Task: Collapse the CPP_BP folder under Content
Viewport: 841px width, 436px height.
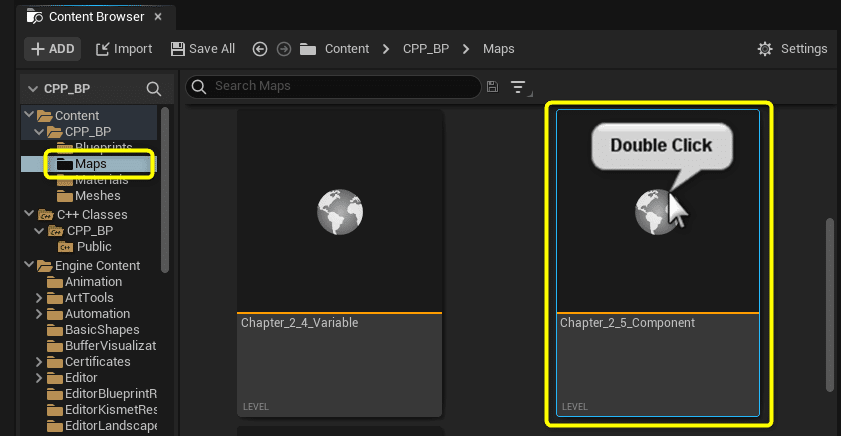Action: [39, 131]
